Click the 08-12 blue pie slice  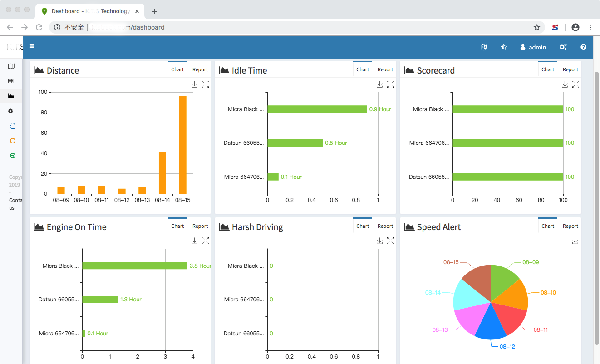coord(492,323)
